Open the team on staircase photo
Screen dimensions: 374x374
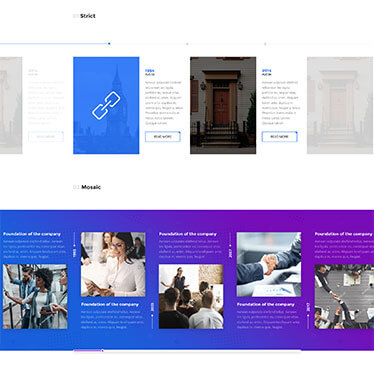coord(35,297)
